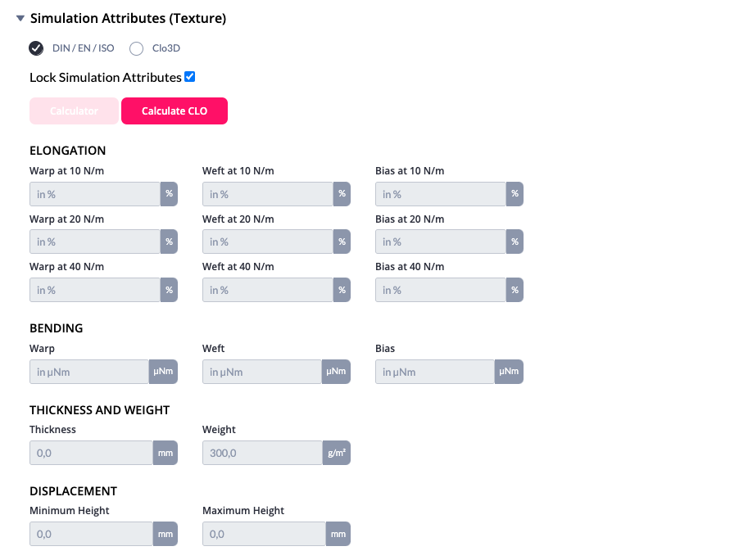This screenshot has width=730, height=560.
Task: Click the Weight input showing 300,0
Action: [x=262, y=453]
